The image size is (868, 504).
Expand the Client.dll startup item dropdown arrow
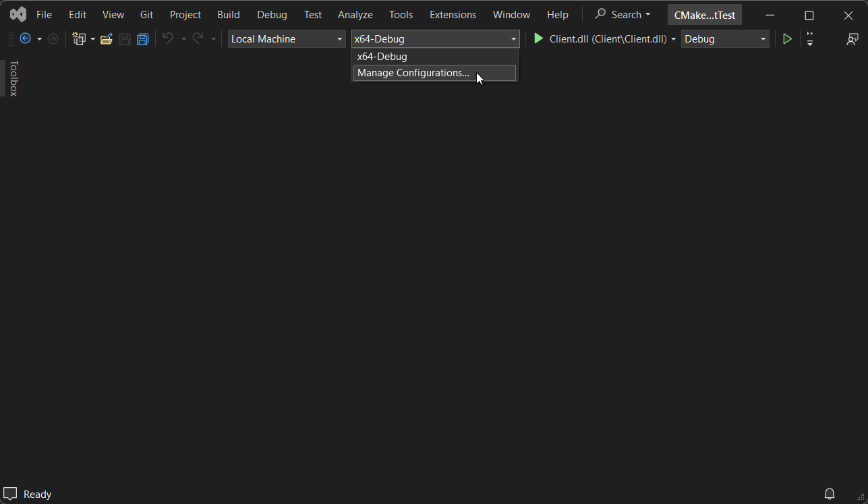pos(673,39)
